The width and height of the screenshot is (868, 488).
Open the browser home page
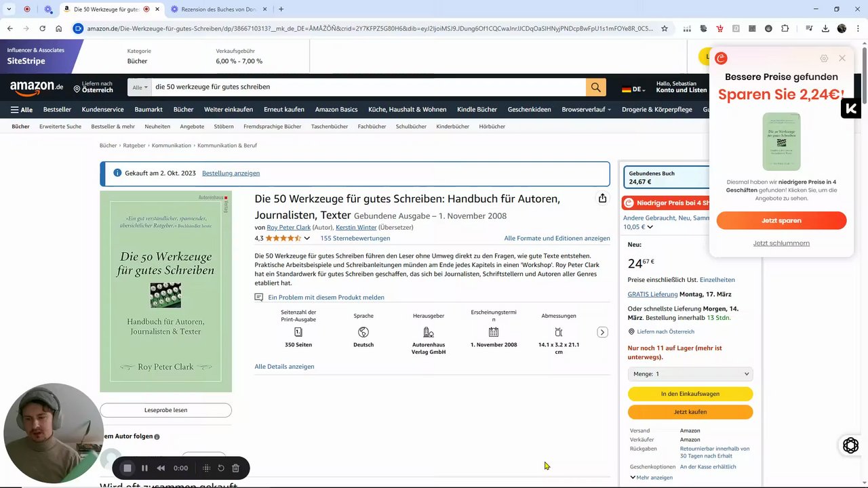click(59, 28)
